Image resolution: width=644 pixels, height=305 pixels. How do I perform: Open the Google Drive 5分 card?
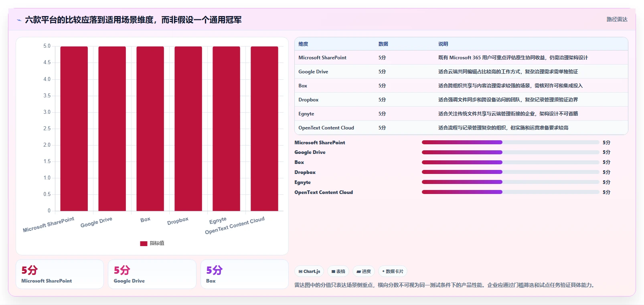(152, 274)
